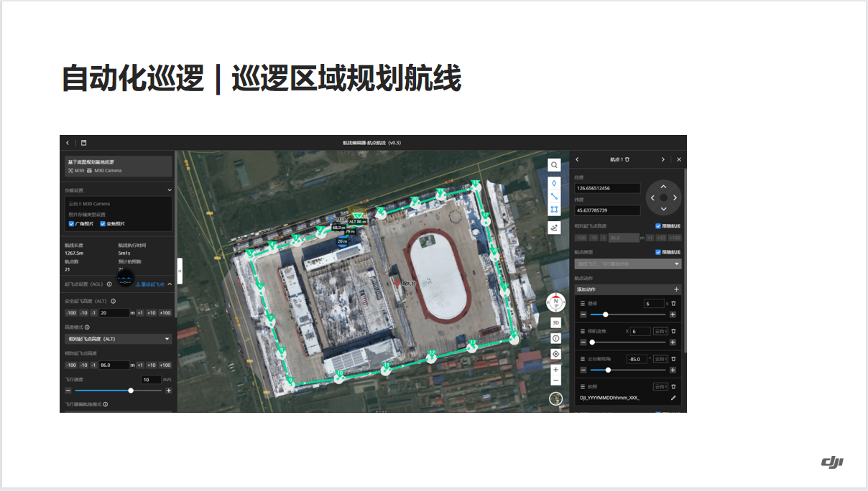The image size is (868, 491).
Task: Delete the 拍照 action
Action: pyautogui.click(x=673, y=386)
